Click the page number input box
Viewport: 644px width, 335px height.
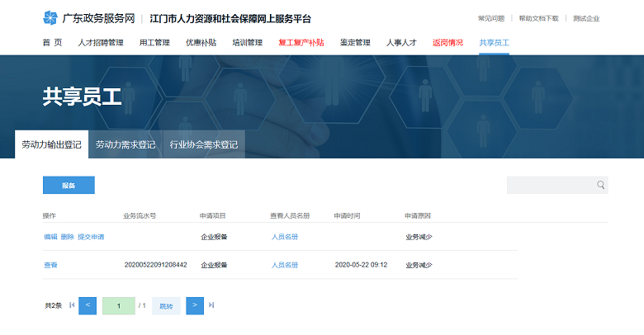tap(119, 306)
